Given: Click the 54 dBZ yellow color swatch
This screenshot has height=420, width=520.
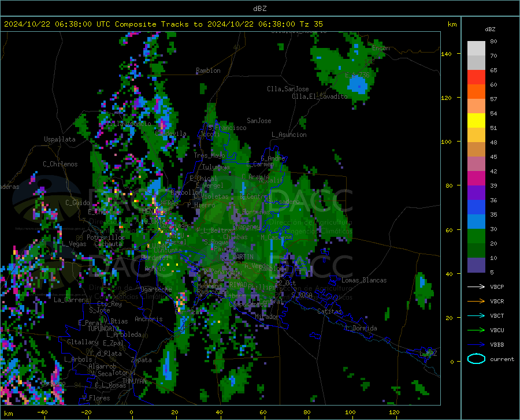Looking at the screenshot, I should (476, 121).
